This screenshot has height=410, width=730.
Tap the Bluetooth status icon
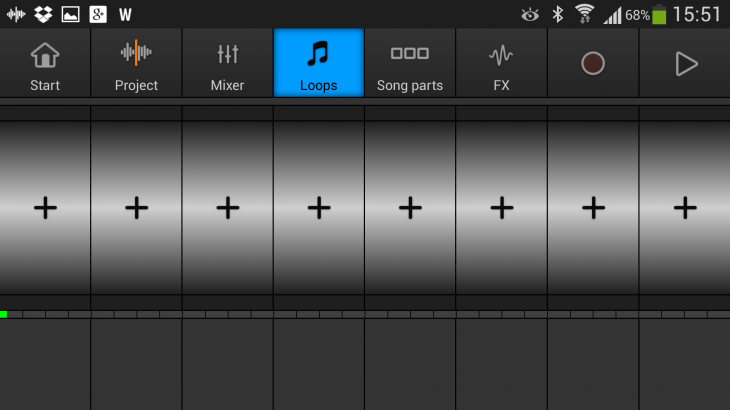point(557,14)
